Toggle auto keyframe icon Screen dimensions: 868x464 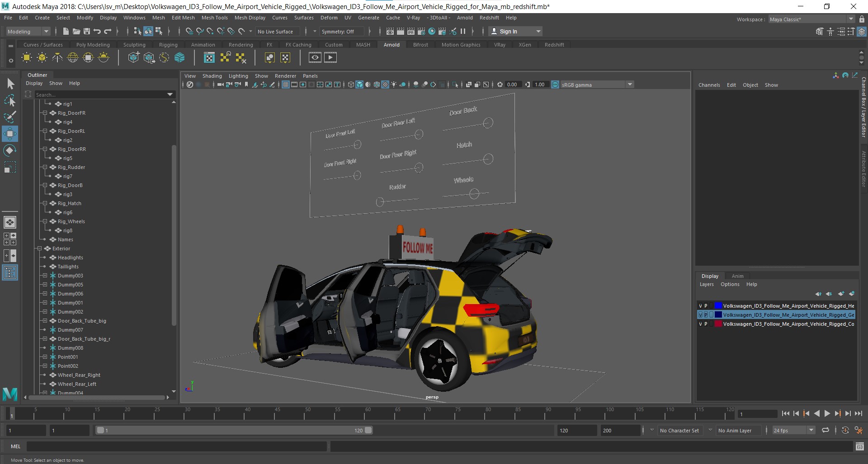click(845, 430)
